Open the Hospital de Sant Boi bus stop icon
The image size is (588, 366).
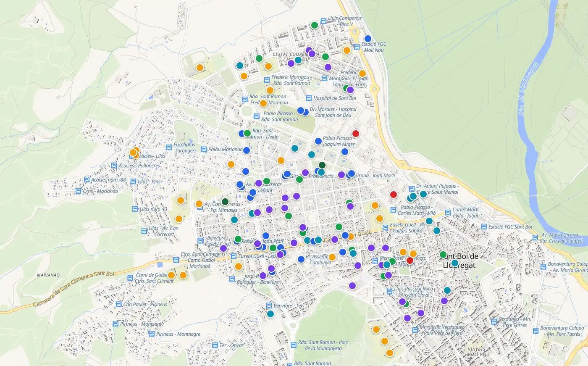coord(309,98)
